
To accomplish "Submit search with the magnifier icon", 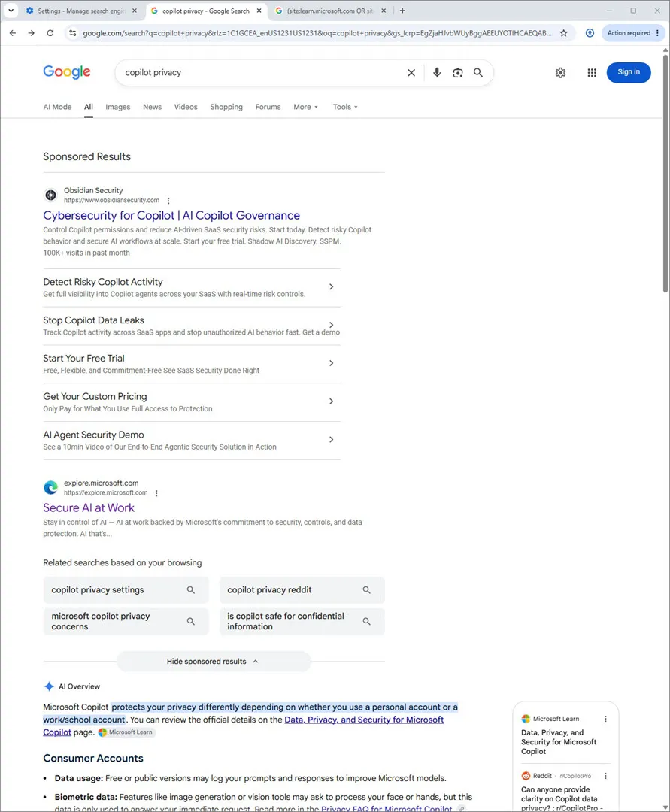I will 478,72.
